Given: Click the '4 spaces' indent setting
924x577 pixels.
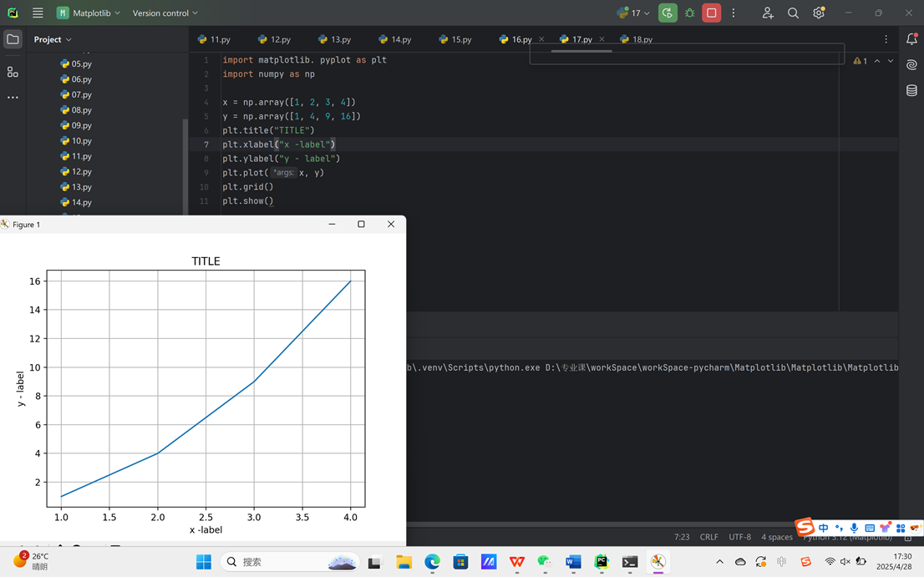Looking at the screenshot, I should tap(777, 537).
